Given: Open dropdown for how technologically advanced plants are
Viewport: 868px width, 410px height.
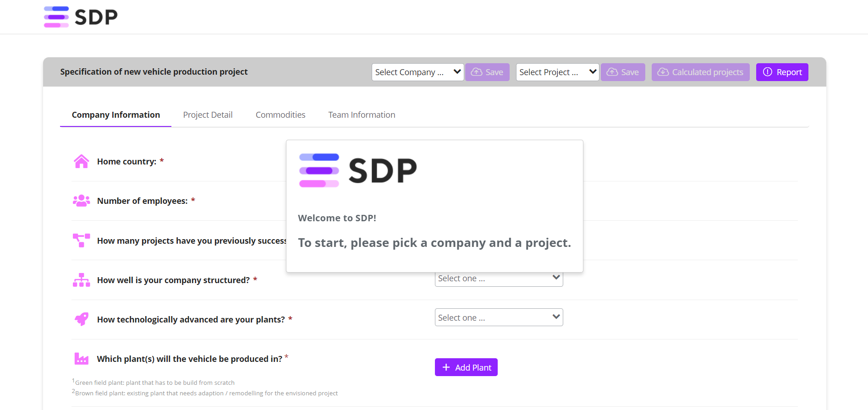Looking at the screenshot, I should click(x=499, y=317).
